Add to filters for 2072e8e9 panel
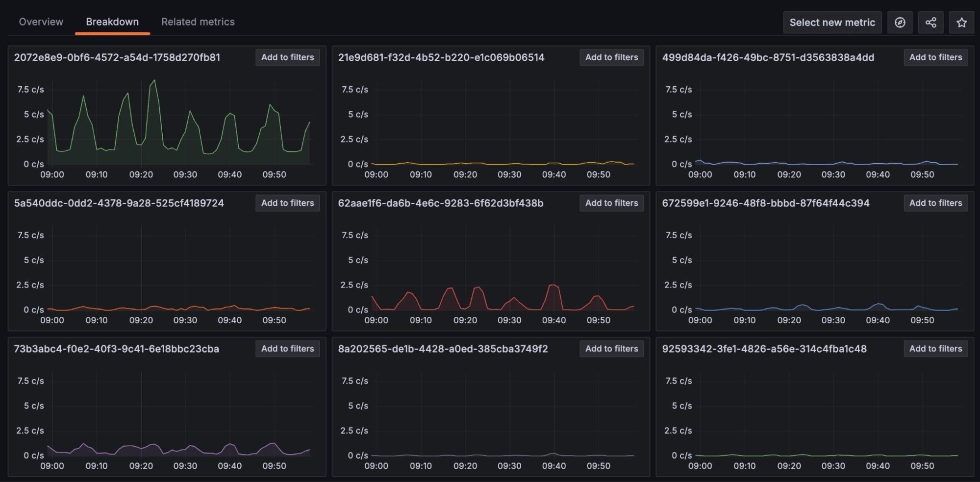 click(x=287, y=57)
